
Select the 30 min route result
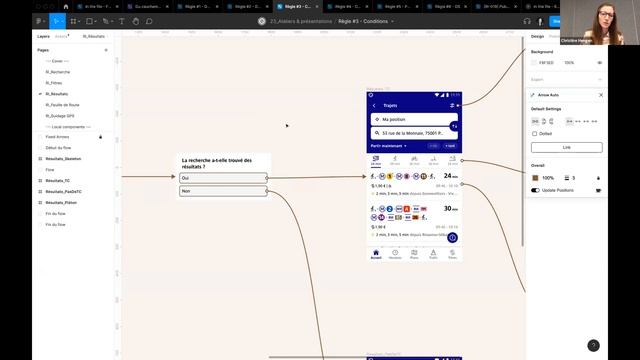[x=414, y=221]
